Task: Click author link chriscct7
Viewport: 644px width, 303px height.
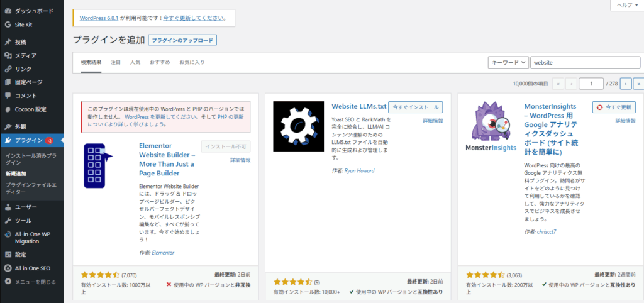Action: [x=547, y=231]
